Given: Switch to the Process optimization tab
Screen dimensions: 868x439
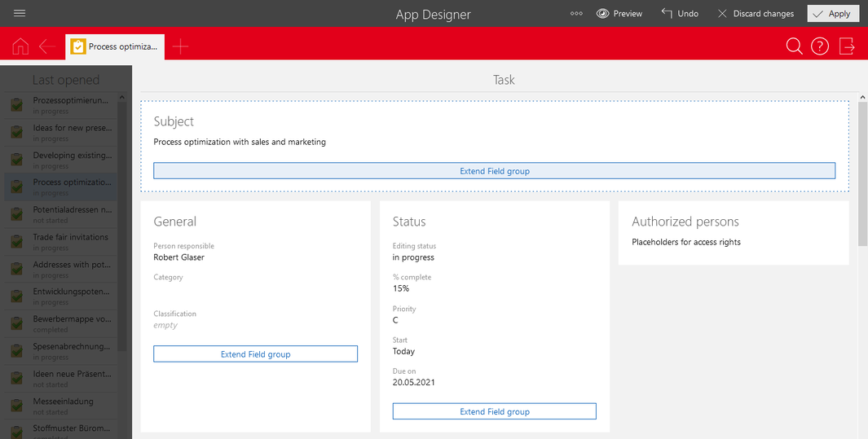Looking at the screenshot, I should (115, 46).
